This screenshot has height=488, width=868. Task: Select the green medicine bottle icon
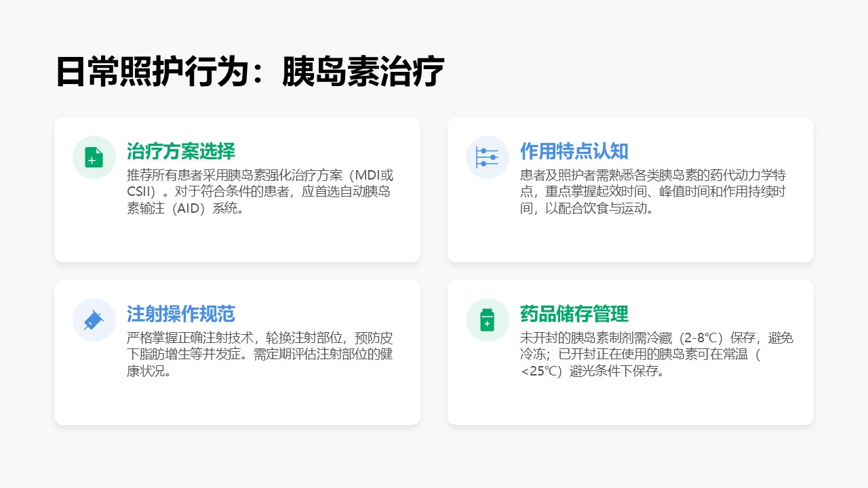(x=487, y=320)
